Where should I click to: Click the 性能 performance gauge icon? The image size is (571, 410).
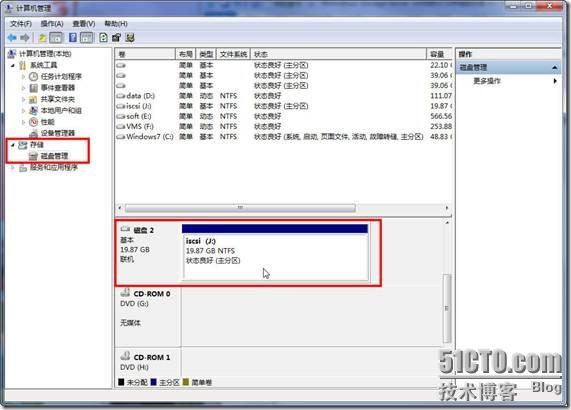[34, 122]
